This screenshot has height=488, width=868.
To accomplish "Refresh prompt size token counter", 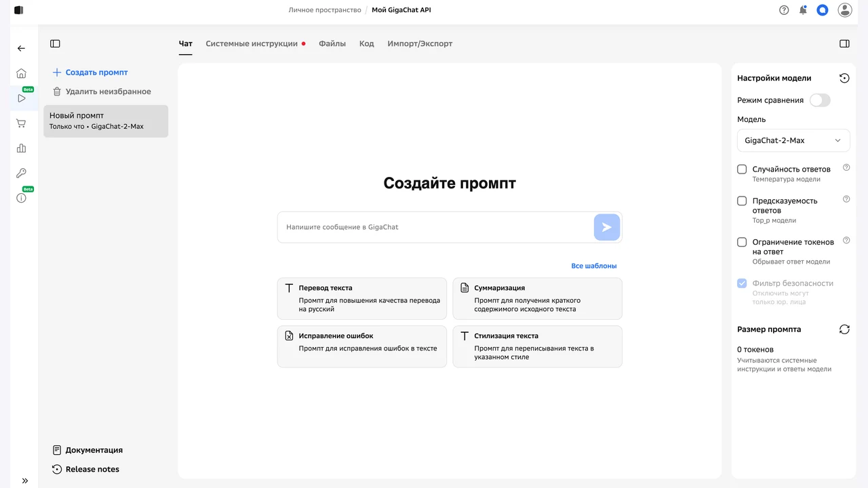I will coord(844,329).
